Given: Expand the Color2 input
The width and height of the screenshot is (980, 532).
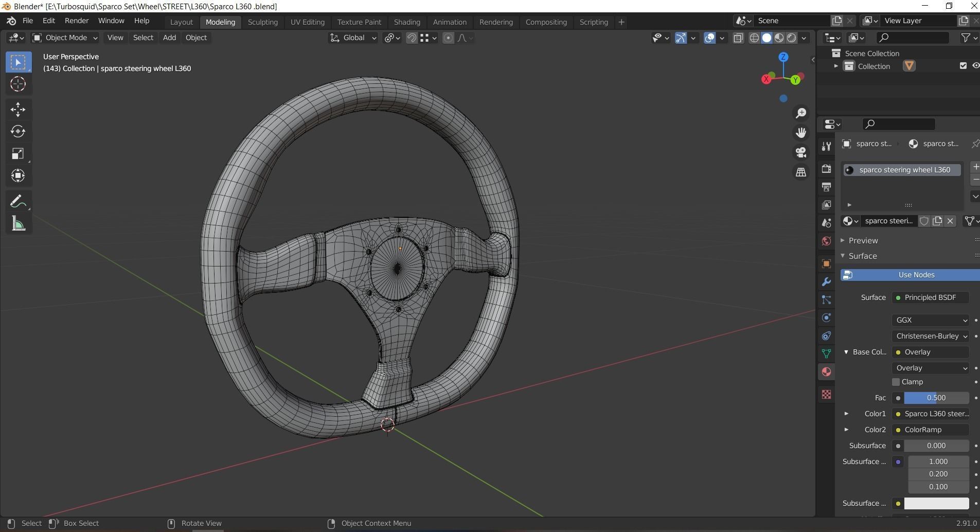Looking at the screenshot, I should [x=846, y=430].
